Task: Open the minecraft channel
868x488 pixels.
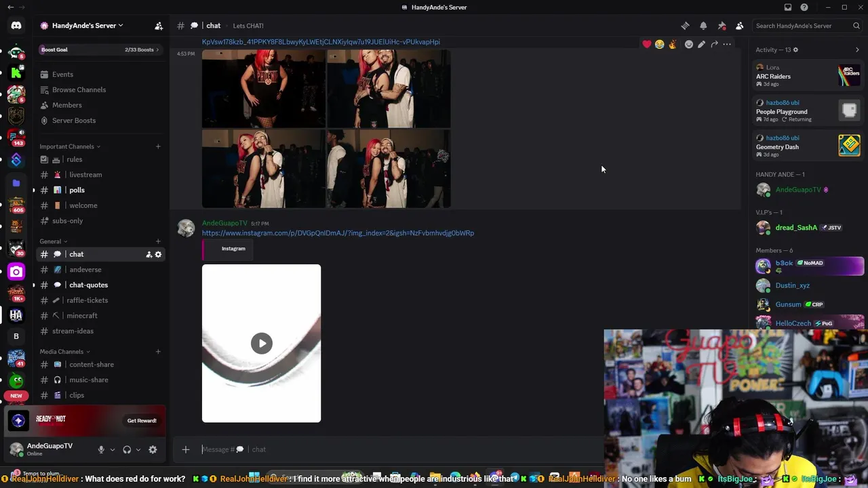Action: coord(100,316)
